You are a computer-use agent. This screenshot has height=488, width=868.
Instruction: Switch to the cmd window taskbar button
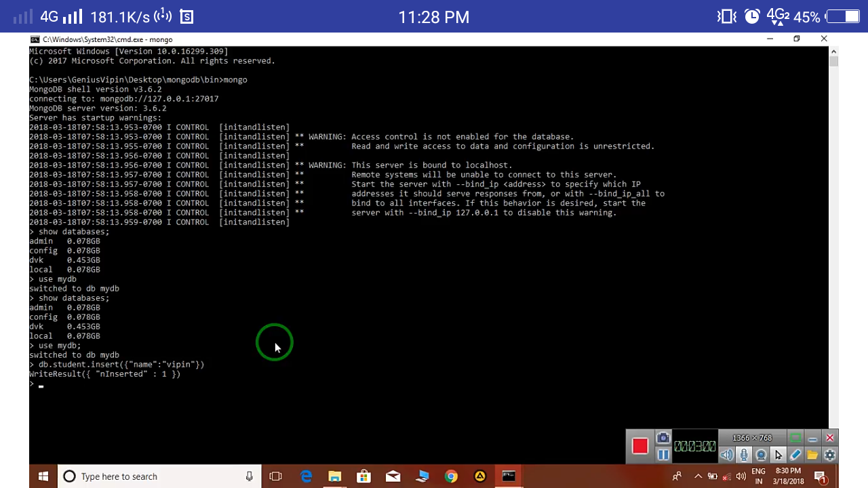click(x=509, y=476)
